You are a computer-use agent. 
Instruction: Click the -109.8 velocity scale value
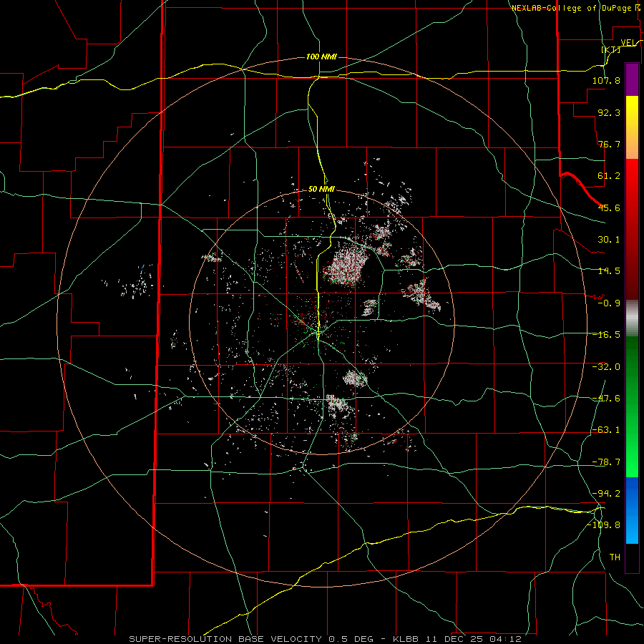coord(603,525)
